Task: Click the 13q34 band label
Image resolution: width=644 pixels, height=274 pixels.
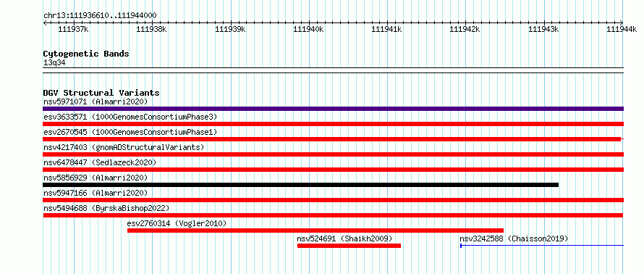Action: (x=54, y=63)
